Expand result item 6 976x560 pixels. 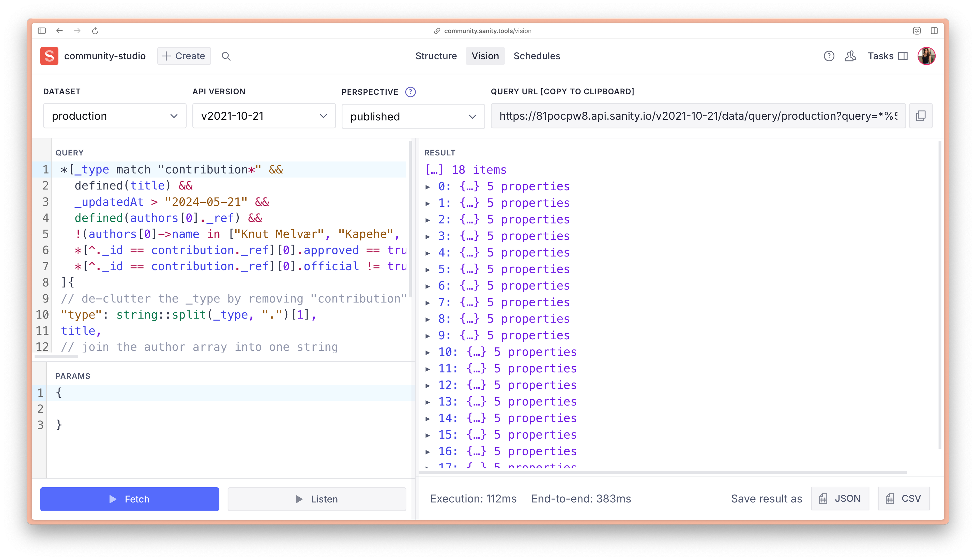(x=428, y=286)
